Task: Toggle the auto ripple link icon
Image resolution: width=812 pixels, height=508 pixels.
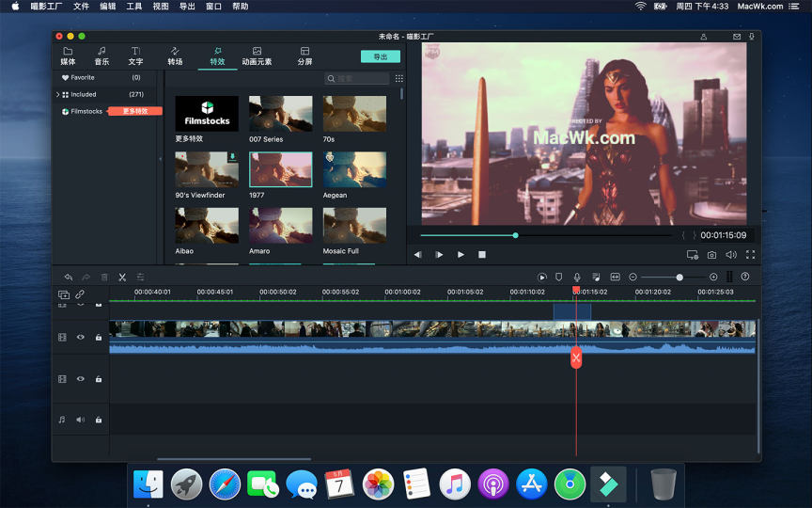Action: tap(80, 294)
